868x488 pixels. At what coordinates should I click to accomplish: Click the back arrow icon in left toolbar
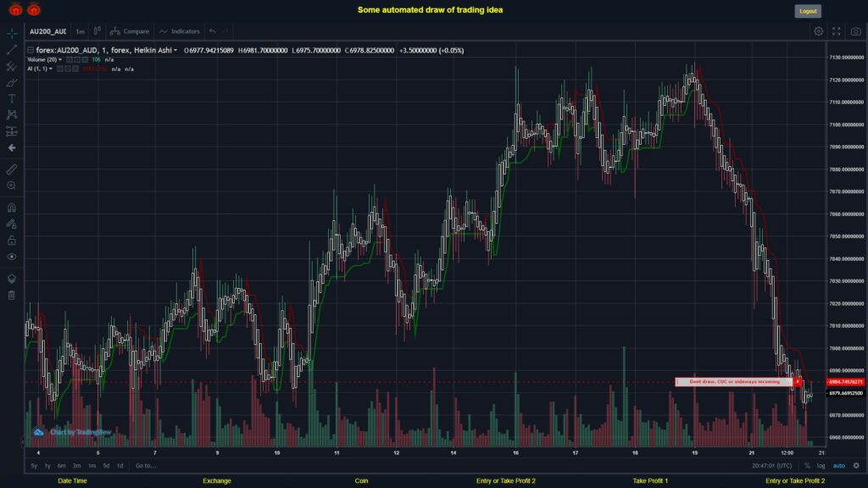pyautogui.click(x=12, y=147)
